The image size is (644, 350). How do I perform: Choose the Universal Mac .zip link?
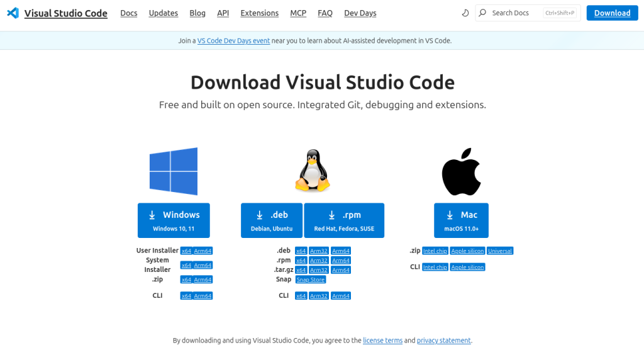[500, 251]
